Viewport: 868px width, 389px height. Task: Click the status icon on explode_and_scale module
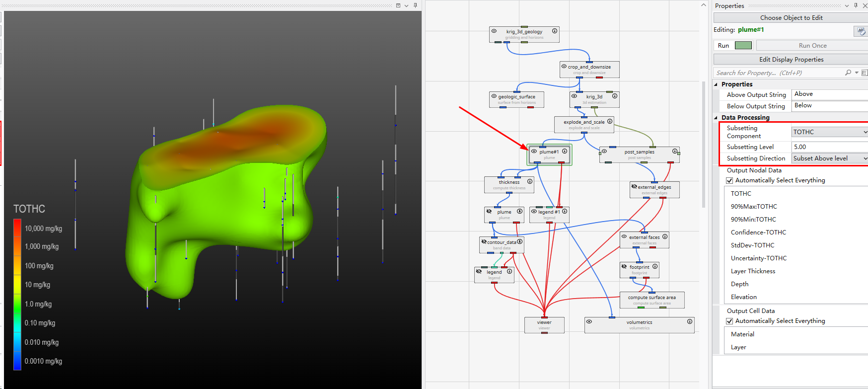click(x=610, y=121)
